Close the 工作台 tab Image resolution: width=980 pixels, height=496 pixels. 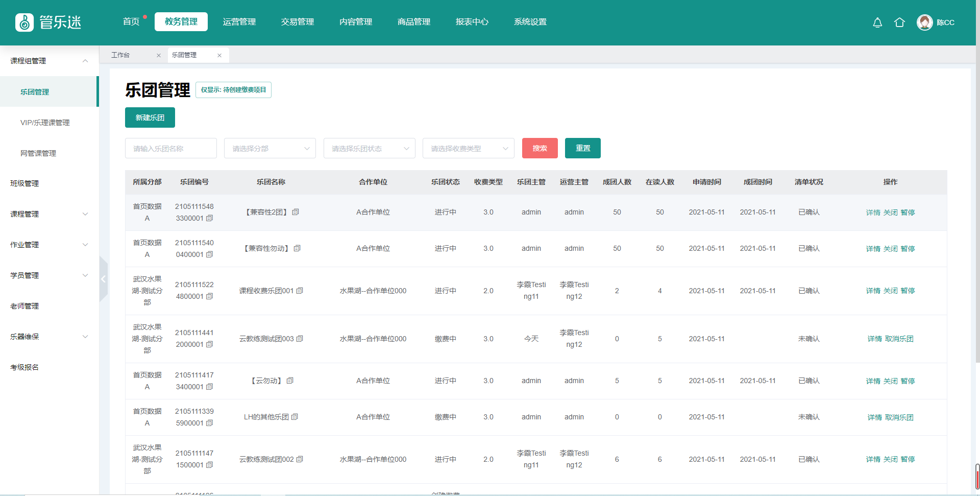159,55
